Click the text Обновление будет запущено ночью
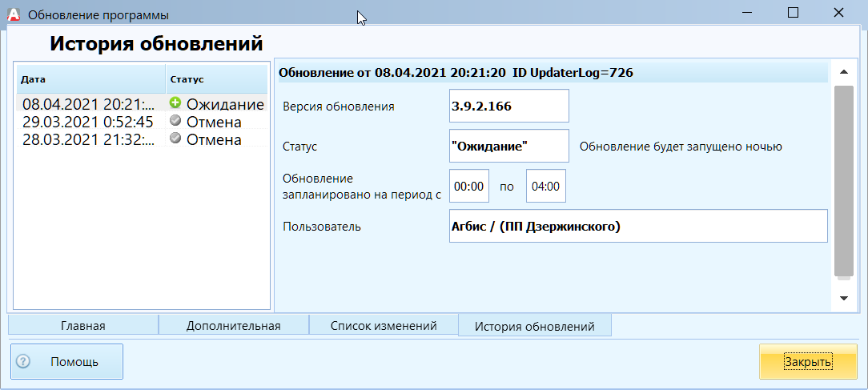868x390 pixels. [x=681, y=147]
